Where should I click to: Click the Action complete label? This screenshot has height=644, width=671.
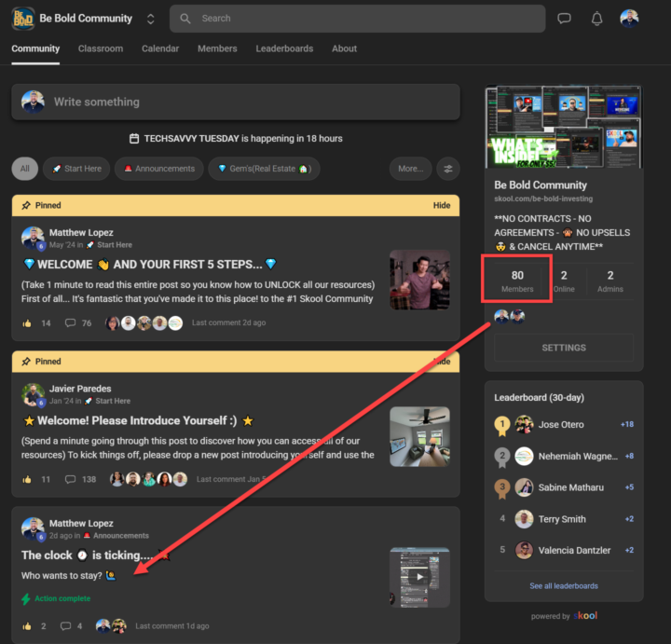coord(62,598)
